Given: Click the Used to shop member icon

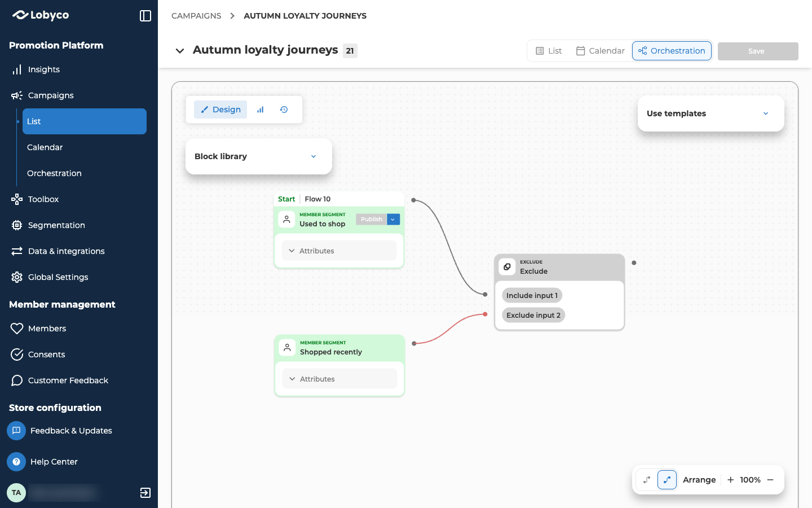Looking at the screenshot, I should (286, 220).
